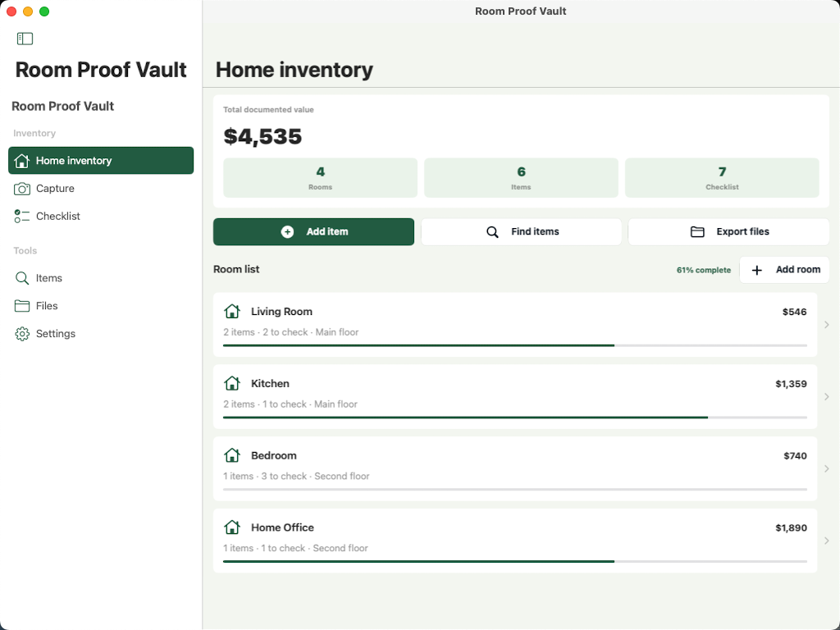
Task: Click '1 items · 3 to check · Second floor'
Action: pyautogui.click(x=296, y=476)
